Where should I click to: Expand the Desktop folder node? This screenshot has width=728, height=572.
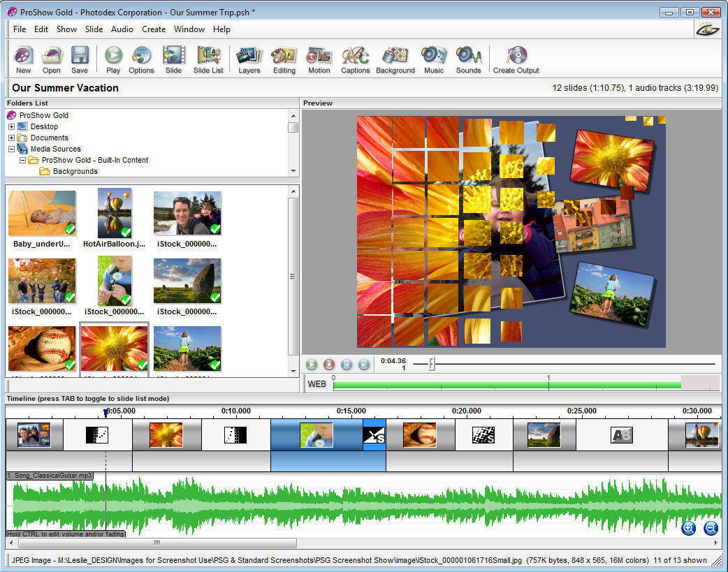click(x=12, y=126)
